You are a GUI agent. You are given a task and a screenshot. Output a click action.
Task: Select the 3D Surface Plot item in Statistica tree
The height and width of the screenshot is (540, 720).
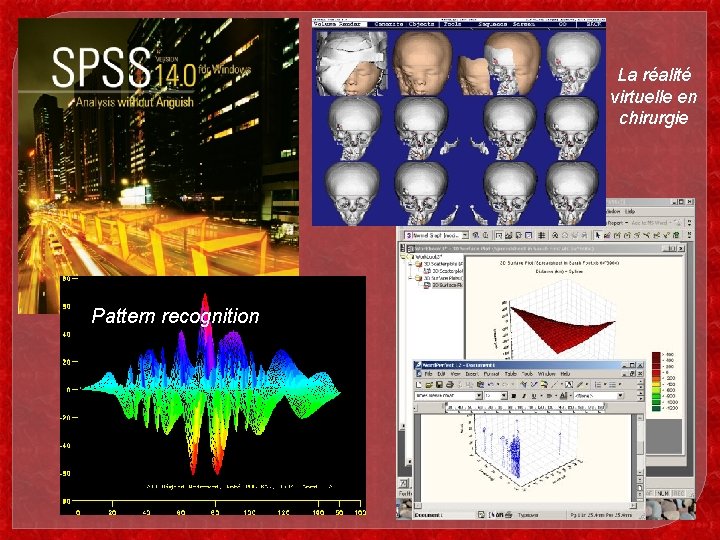(446, 285)
